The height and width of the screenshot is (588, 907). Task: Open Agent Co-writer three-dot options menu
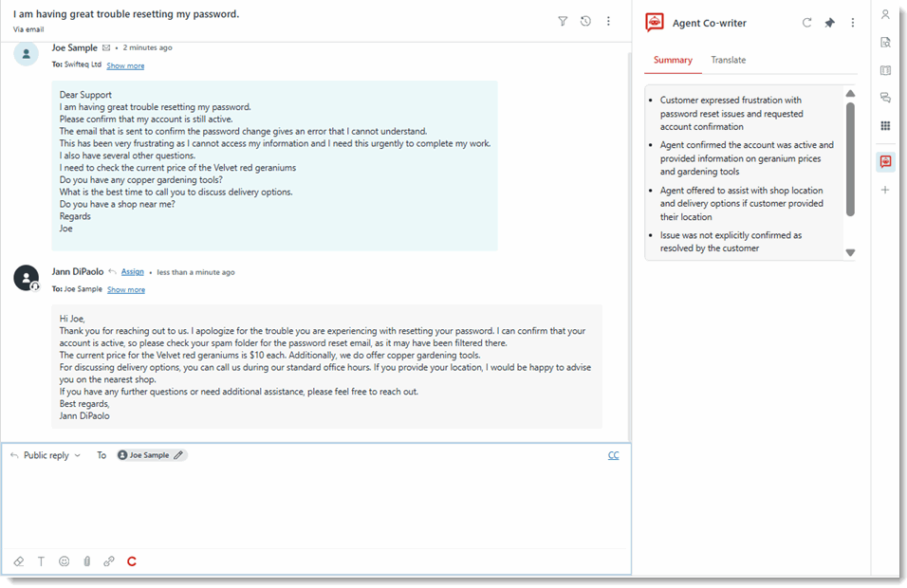(x=853, y=23)
